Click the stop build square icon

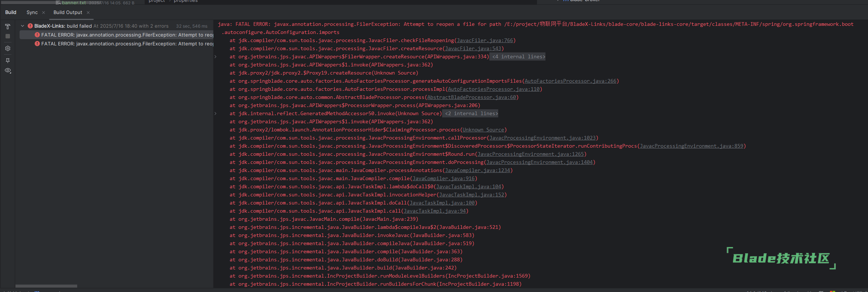(7, 36)
